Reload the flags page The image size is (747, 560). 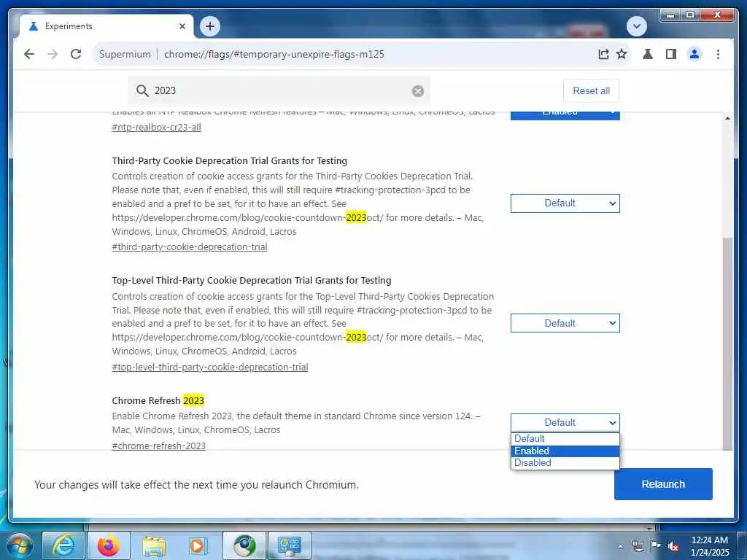click(x=76, y=54)
